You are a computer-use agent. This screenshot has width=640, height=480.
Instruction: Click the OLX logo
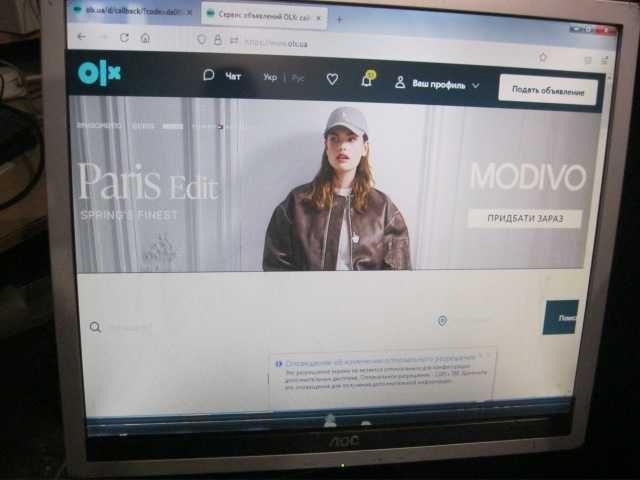(99, 73)
